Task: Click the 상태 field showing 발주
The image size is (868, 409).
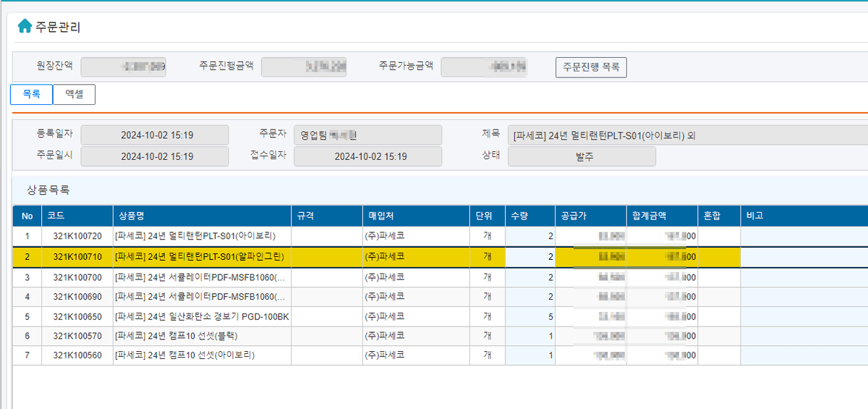Action: coord(582,156)
